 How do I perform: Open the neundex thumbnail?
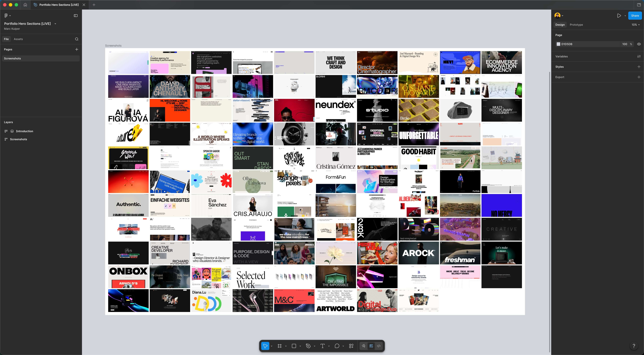coord(335,110)
